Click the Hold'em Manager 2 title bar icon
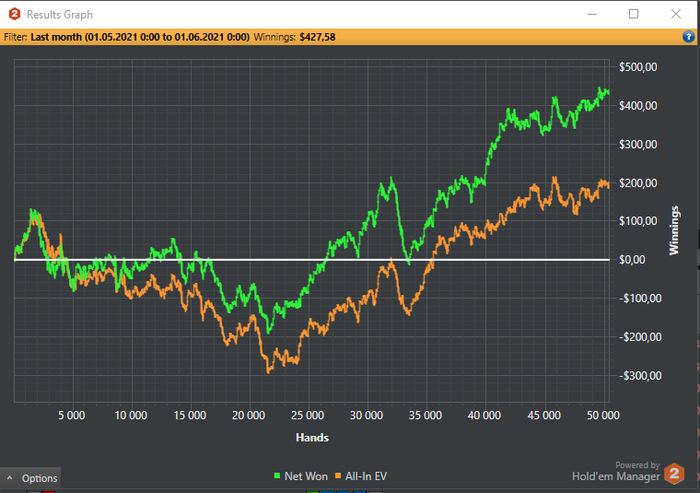 tap(14, 14)
